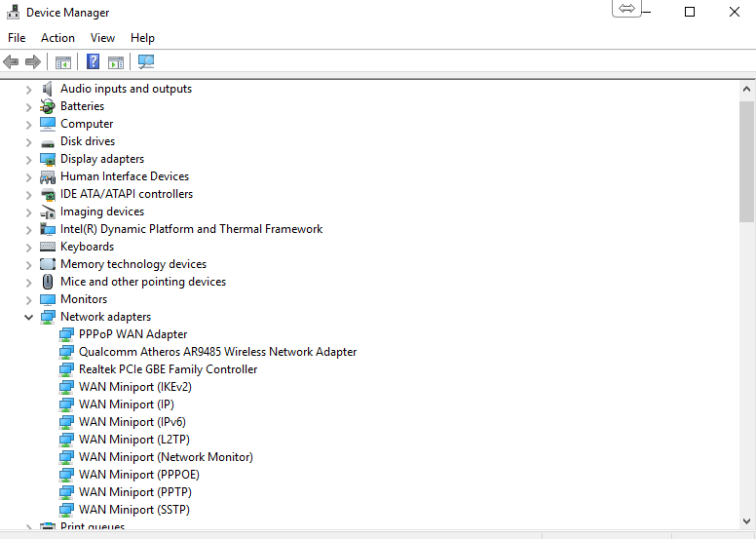Select WAN Miniport (PPPOE) device

tap(139, 475)
